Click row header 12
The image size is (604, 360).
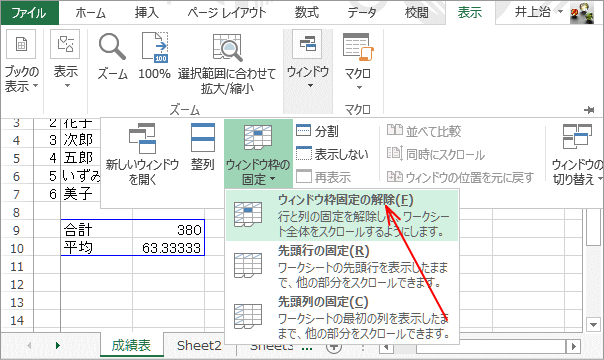click(17, 284)
